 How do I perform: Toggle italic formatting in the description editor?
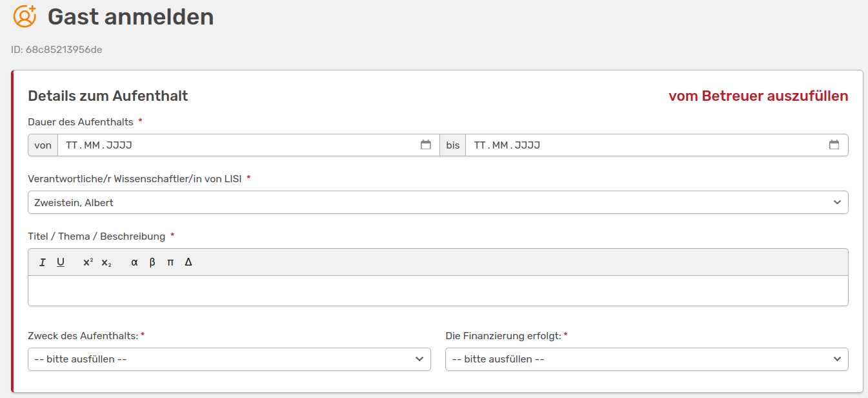(43, 262)
